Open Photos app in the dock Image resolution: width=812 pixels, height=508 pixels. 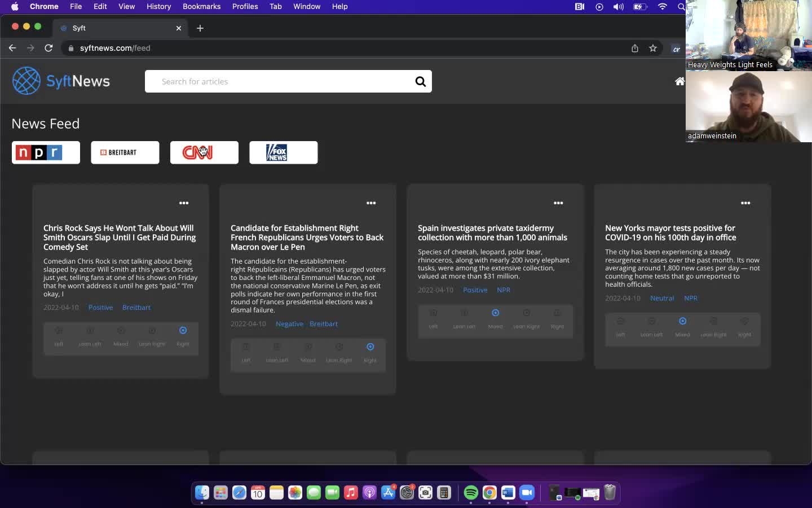coord(295,493)
